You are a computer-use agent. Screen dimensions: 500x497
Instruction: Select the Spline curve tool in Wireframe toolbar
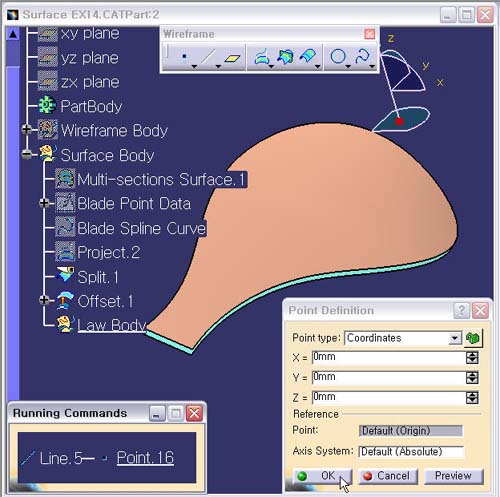[362, 56]
